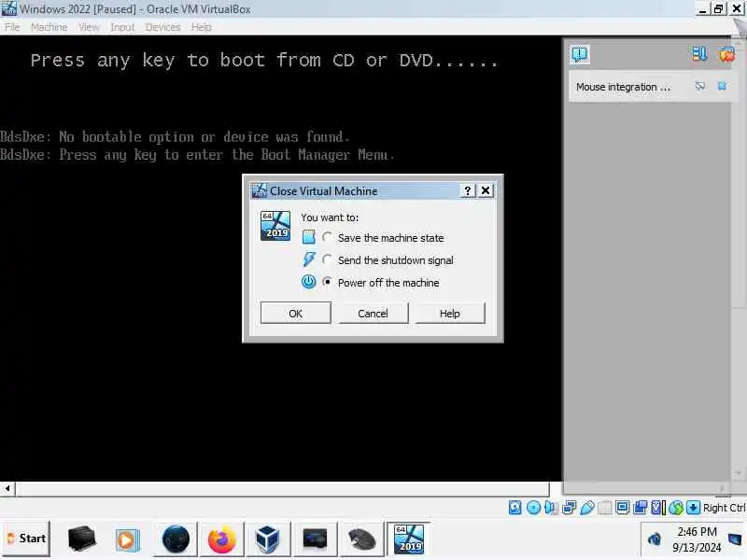Click the USB devices status icon
Screen dimensions: 747x560
point(587,508)
